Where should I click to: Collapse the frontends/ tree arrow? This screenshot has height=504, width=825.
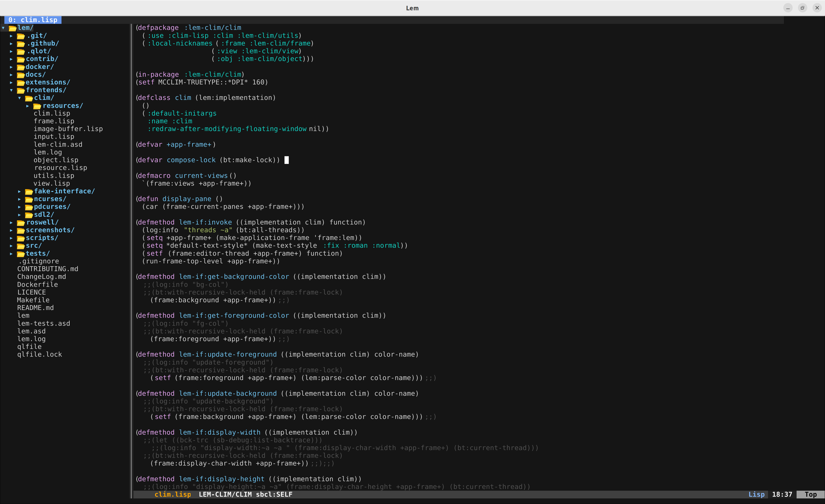tap(11, 90)
